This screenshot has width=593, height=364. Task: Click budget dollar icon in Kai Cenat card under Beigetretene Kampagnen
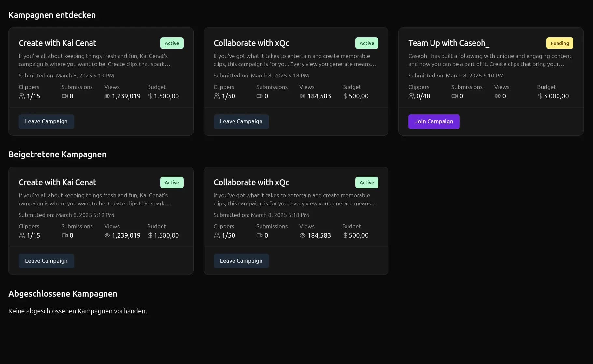[x=150, y=235]
